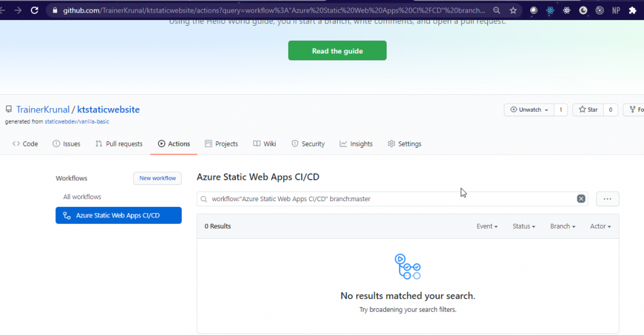
Task: Follow the staticwebdev/vanilla-basic template link
Action: pos(77,121)
